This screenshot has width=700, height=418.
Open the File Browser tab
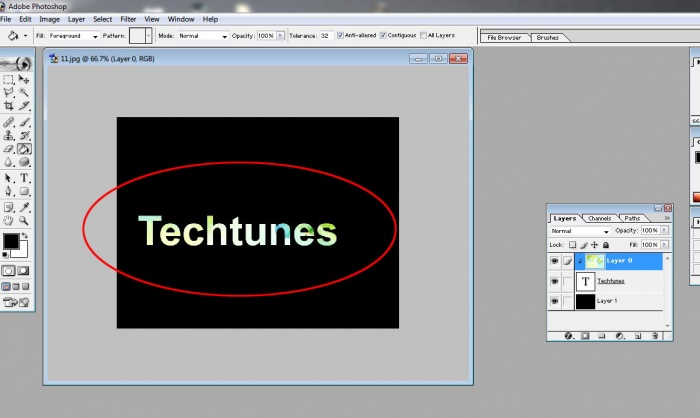click(505, 37)
